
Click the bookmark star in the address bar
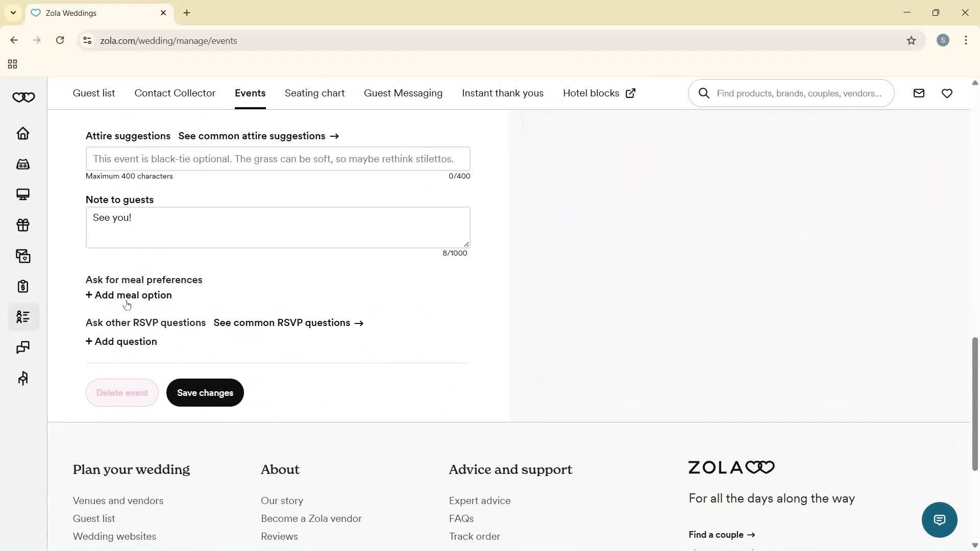[x=912, y=40]
